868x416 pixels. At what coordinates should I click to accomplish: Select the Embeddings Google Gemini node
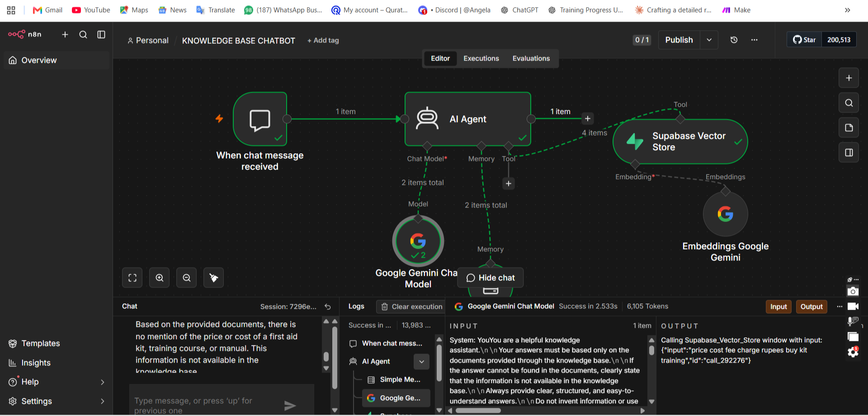click(x=725, y=214)
